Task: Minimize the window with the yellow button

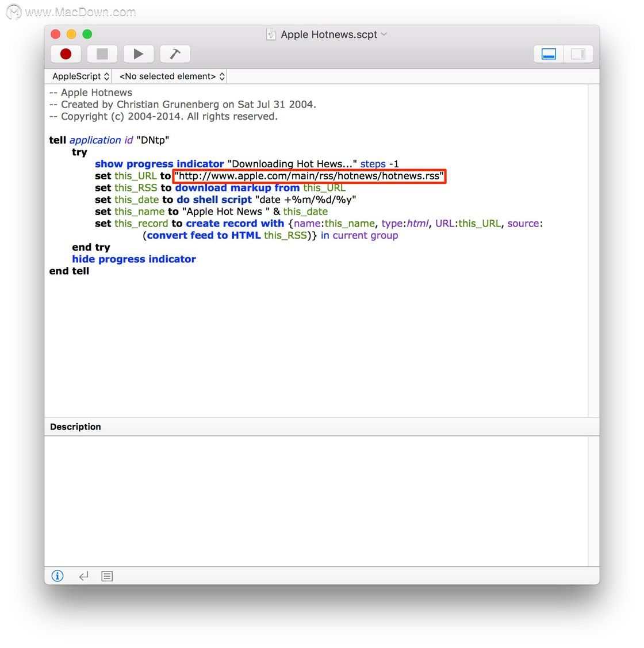Action: coord(71,34)
